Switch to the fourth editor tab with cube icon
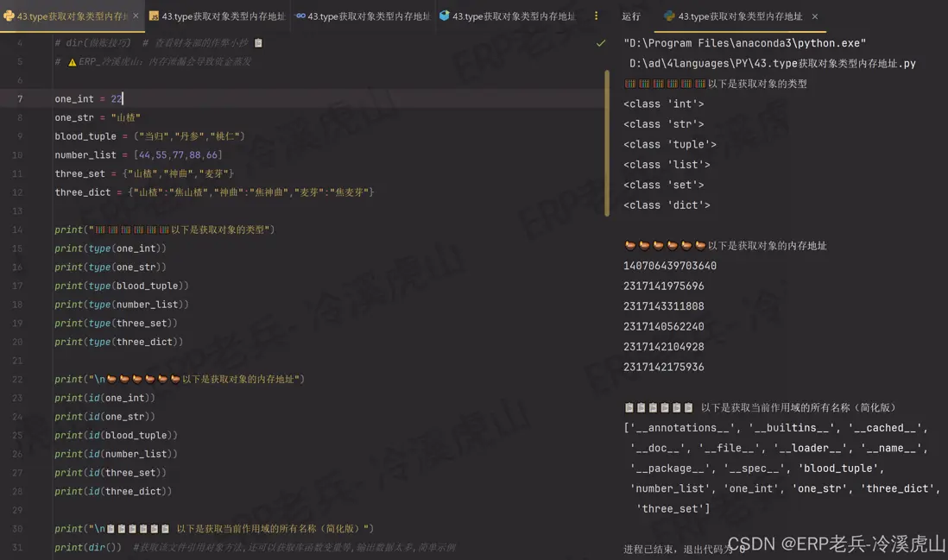This screenshot has width=948, height=560. point(508,16)
